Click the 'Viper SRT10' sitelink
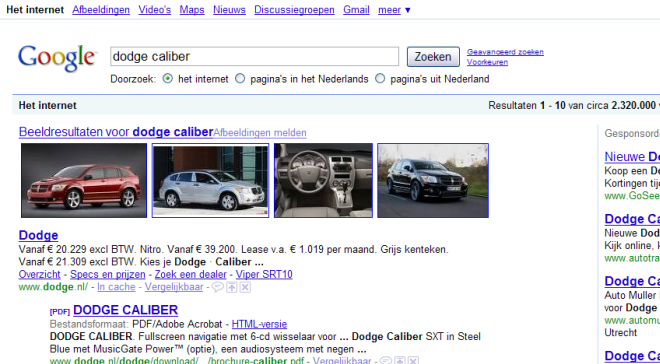The height and width of the screenshot is (364, 660). [264, 275]
